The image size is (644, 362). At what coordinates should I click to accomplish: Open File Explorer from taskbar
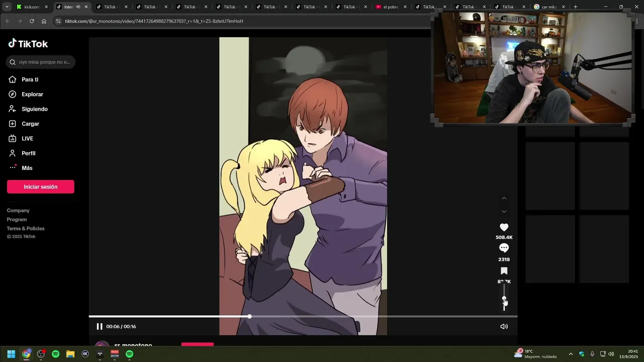[70, 354]
